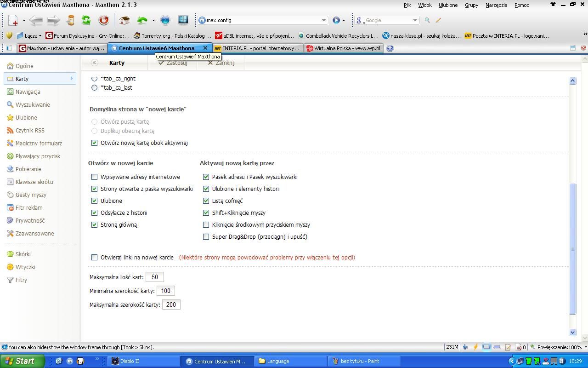
Task: Go forward using the right arrow icon
Action: [x=54, y=20]
